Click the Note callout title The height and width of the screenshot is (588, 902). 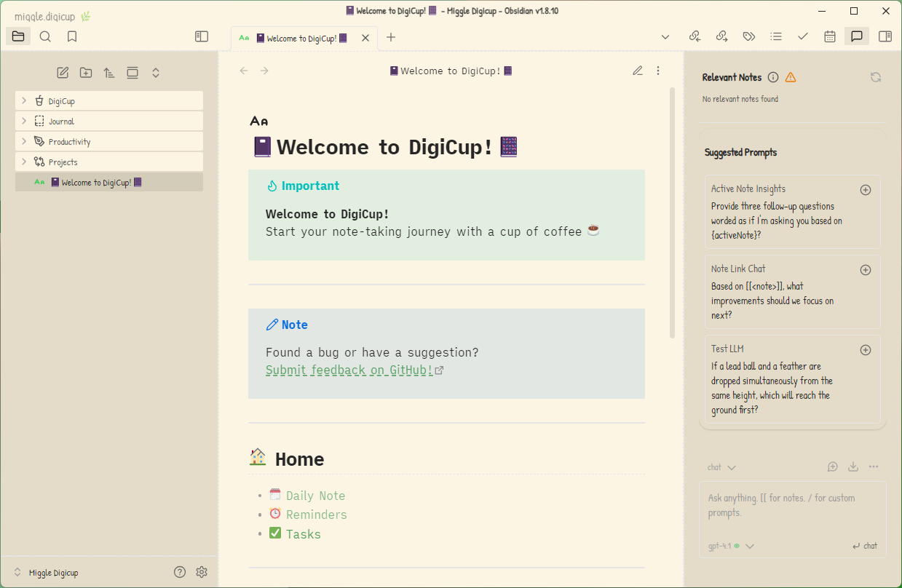294,325
